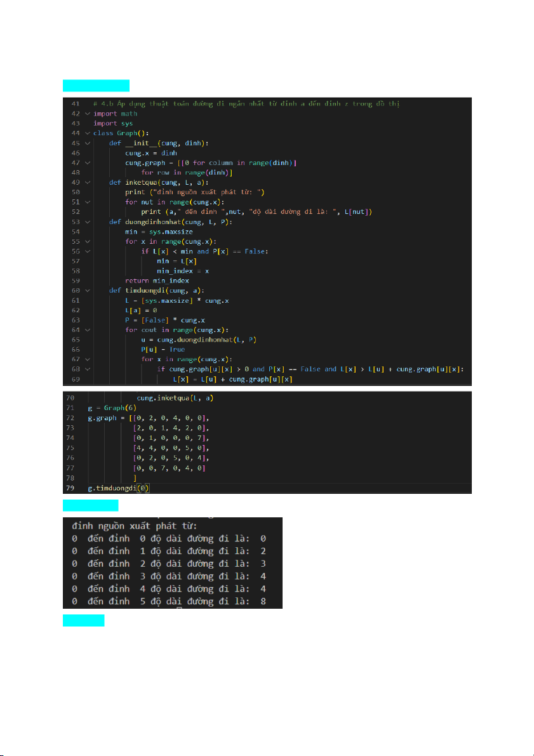Click output row 'đến đỉnh 1' with length 2

[x=169, y=551]
